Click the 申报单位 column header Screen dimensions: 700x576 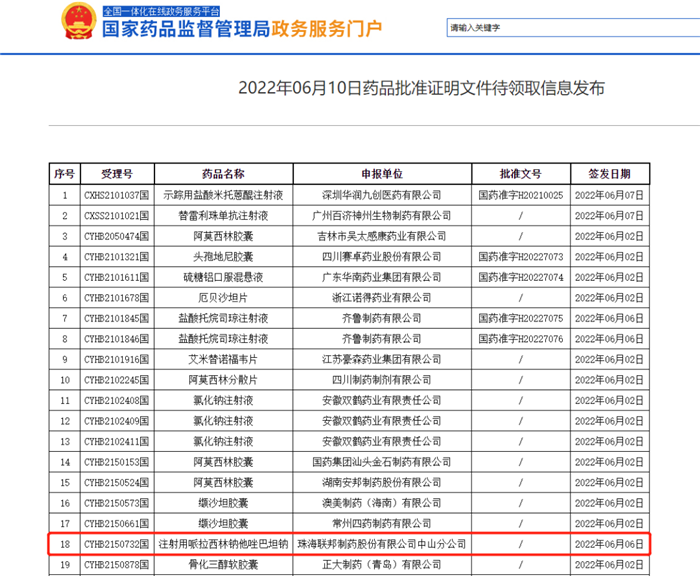coord(382,174)
